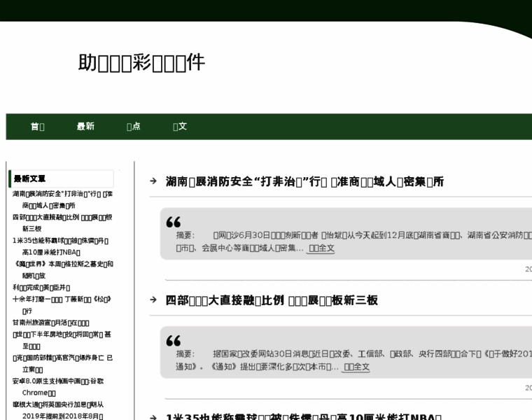Open the full-text link under the 湖南 article summary

tap(321, 248)
